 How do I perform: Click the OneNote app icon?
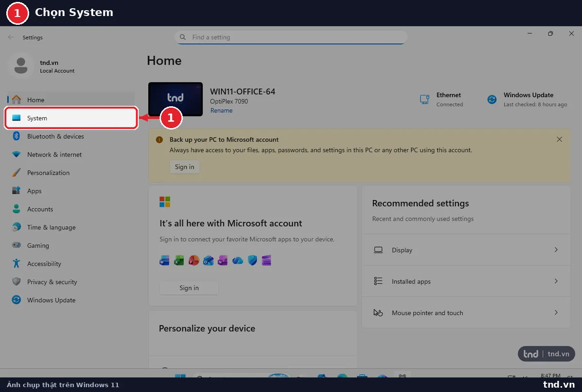tap(223, 261)
